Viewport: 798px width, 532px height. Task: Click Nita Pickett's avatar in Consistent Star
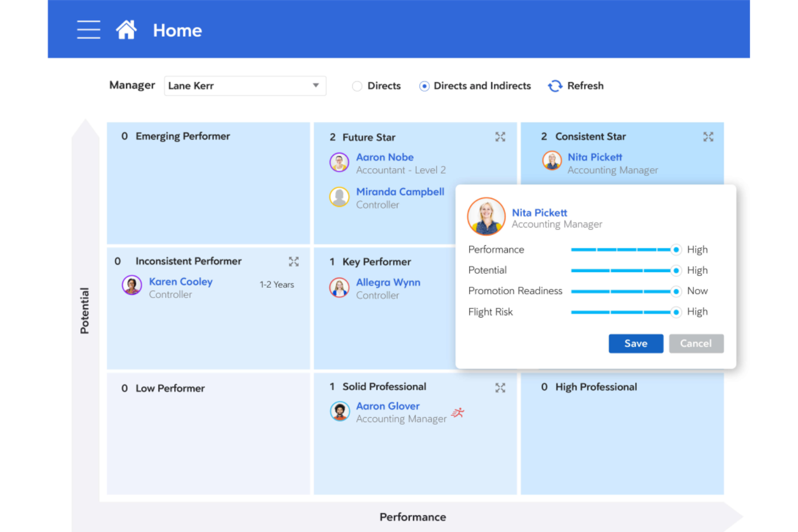pos(552,161)
